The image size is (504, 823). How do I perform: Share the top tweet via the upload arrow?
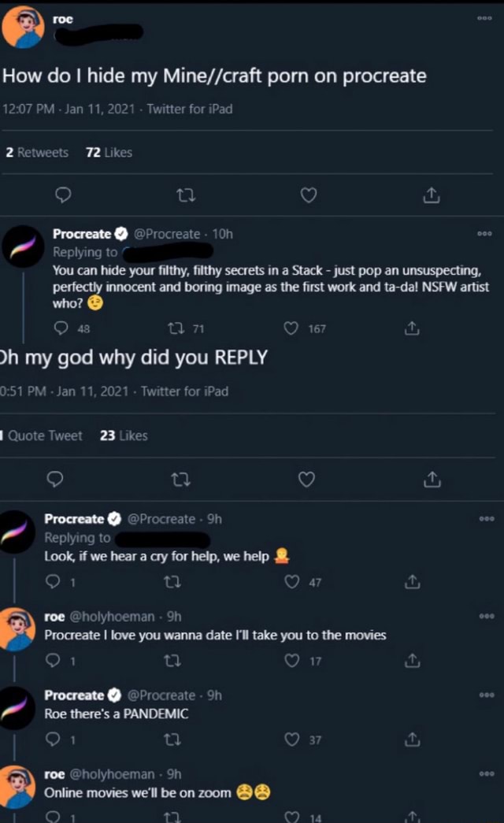[x=431, y=195]
